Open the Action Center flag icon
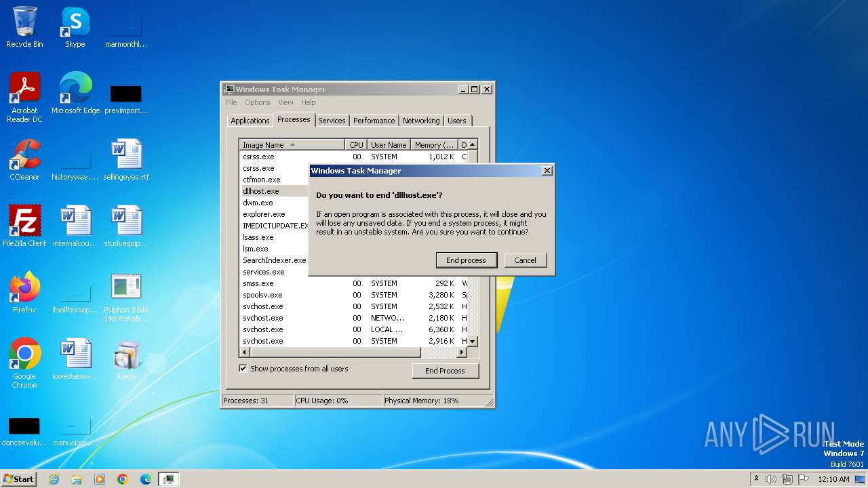The width and height of the screenshot is (868, 488). click(x=804, y=479)
